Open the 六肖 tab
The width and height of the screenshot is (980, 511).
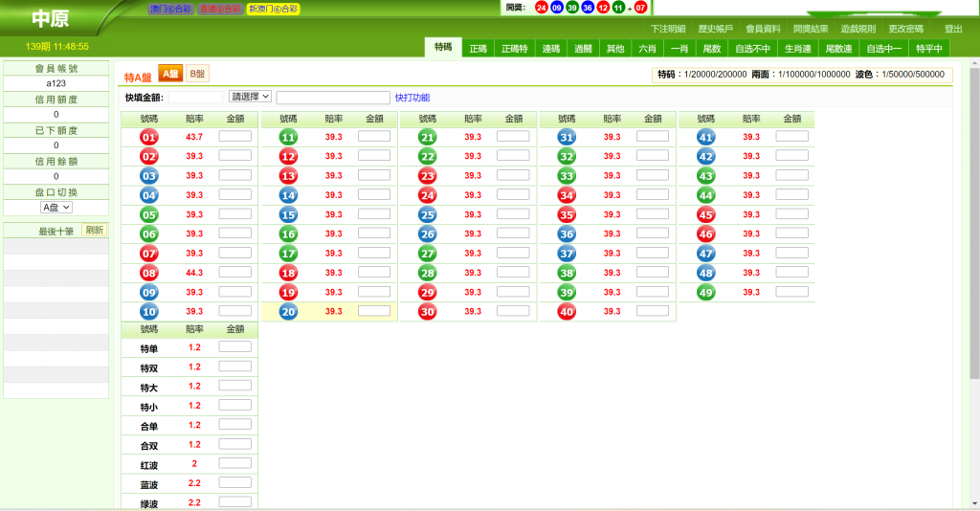pos(648,49)
